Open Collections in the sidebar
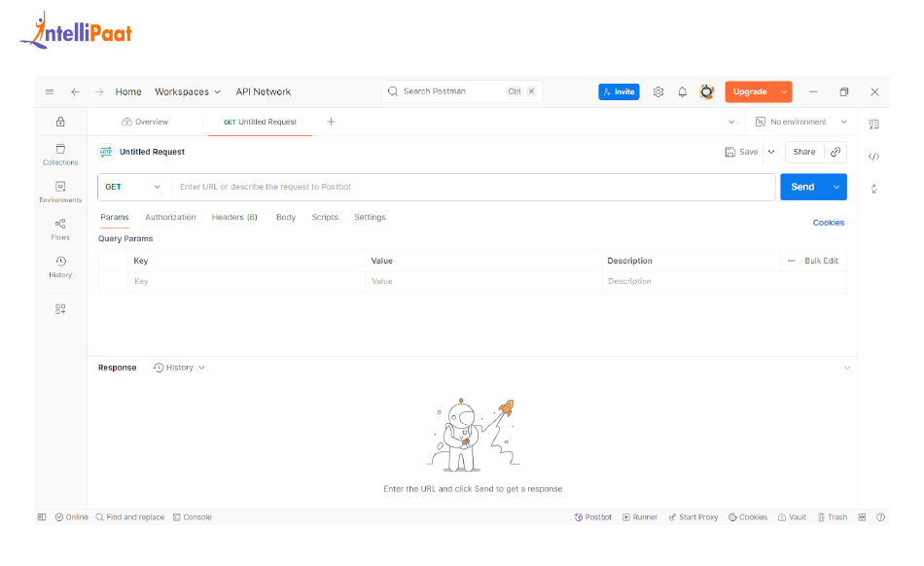The width and height of the screenshot is (924, 566). 60,155
